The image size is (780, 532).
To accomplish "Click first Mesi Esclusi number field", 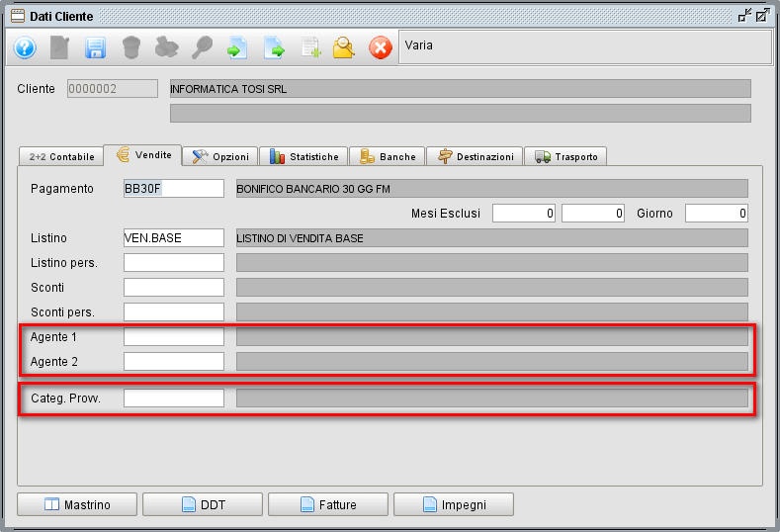I will (524, 213).
